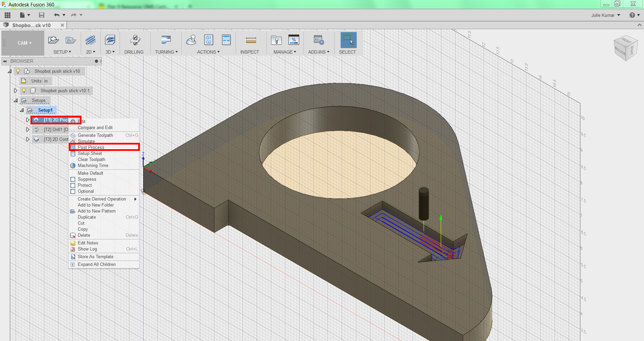Click the Simulate action icon in toolbar
This screenshot has width=644, height=341.
(191, 40)
